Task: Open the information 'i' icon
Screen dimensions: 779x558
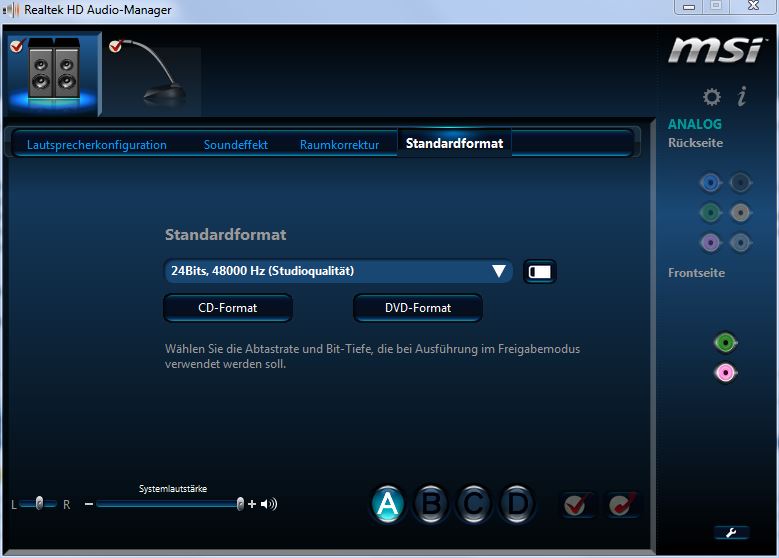Action: coord(742,96)
